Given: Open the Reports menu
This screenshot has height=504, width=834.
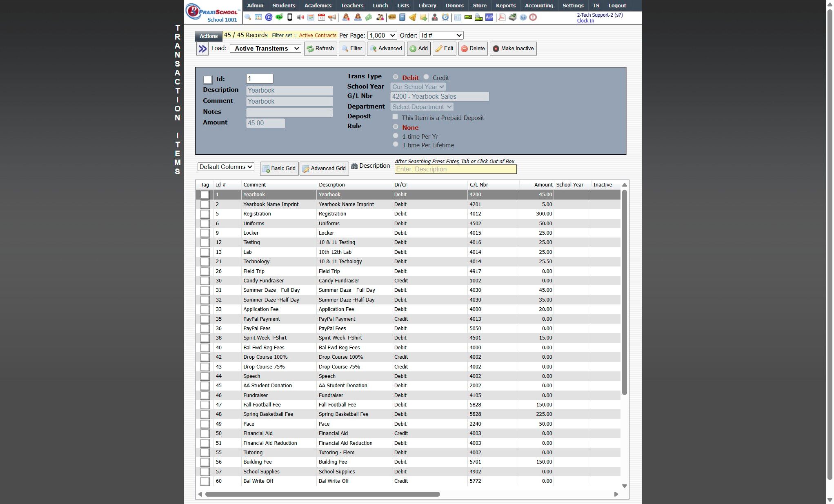Looking at the screenshot, I should click(505, 5).
